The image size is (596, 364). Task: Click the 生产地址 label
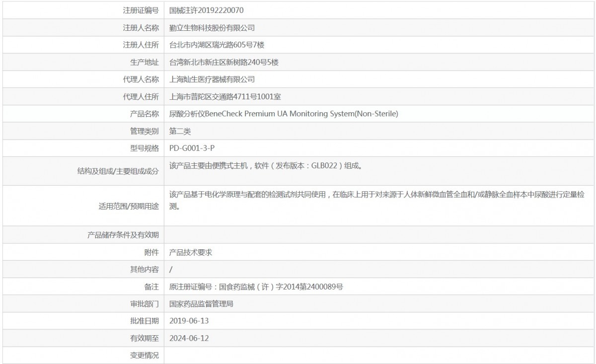pyautogui.click(x=145, y=62)
